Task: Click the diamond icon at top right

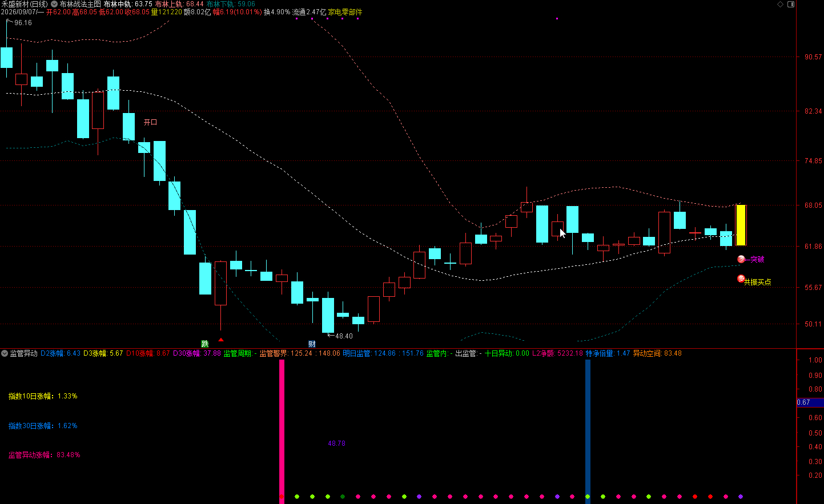Action: (x=781, y=4)
